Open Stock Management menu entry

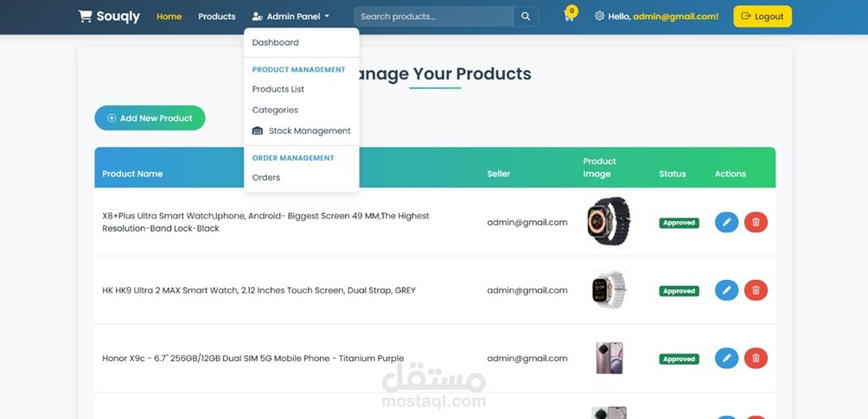[301, 131]
